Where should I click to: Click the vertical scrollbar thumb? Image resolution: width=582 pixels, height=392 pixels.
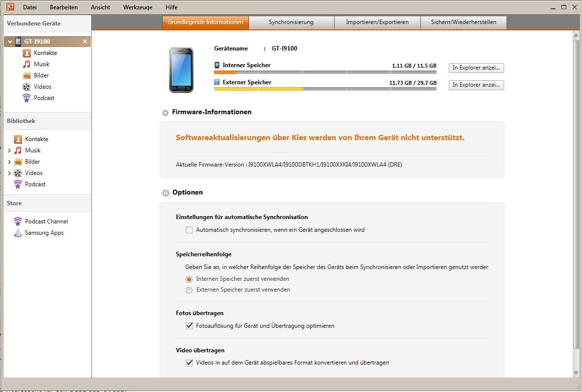click(x=576, y=194)
